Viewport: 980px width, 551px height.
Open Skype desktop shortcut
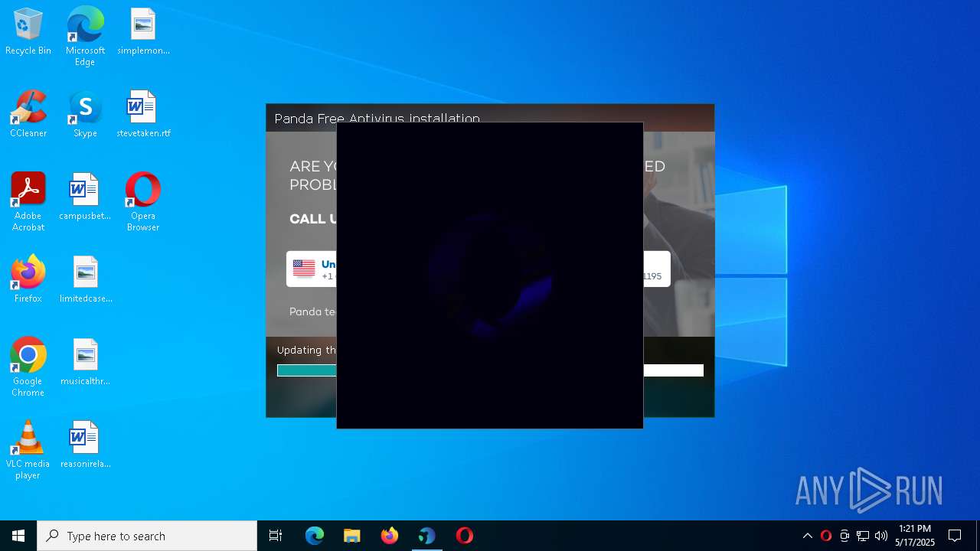point(85,115)
